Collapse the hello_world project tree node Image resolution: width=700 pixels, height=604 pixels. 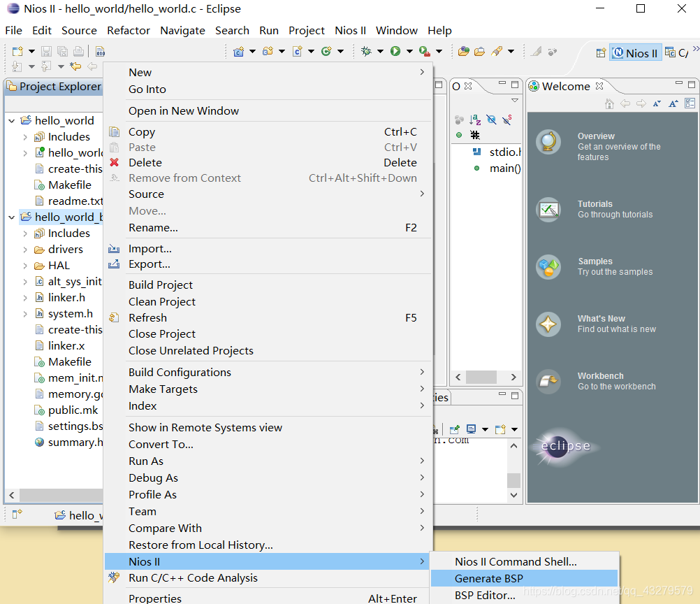click(x=12, y=121)
